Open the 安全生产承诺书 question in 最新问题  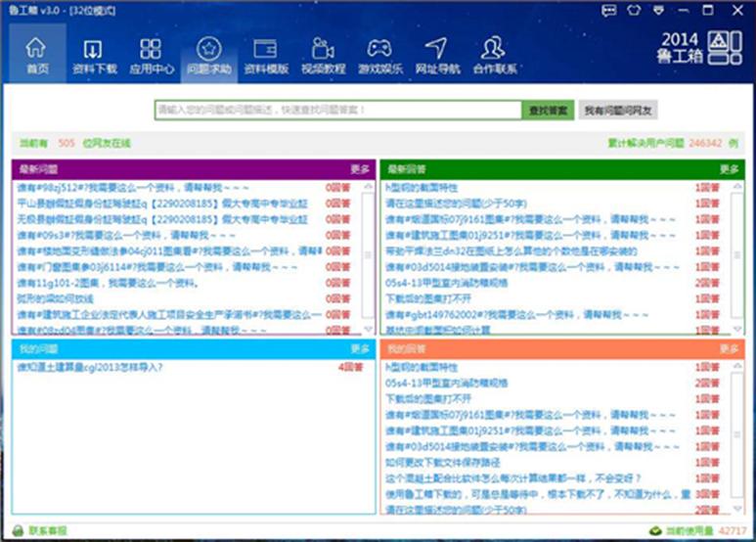169,315
